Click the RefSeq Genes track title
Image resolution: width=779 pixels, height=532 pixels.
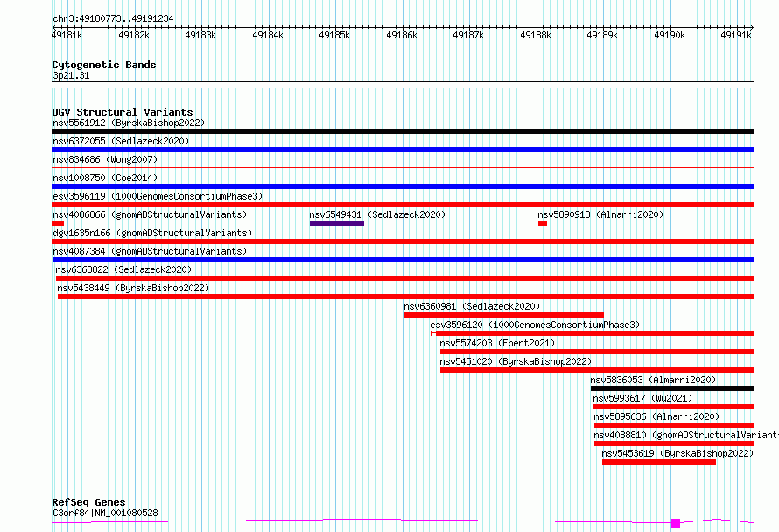[88, 503]
